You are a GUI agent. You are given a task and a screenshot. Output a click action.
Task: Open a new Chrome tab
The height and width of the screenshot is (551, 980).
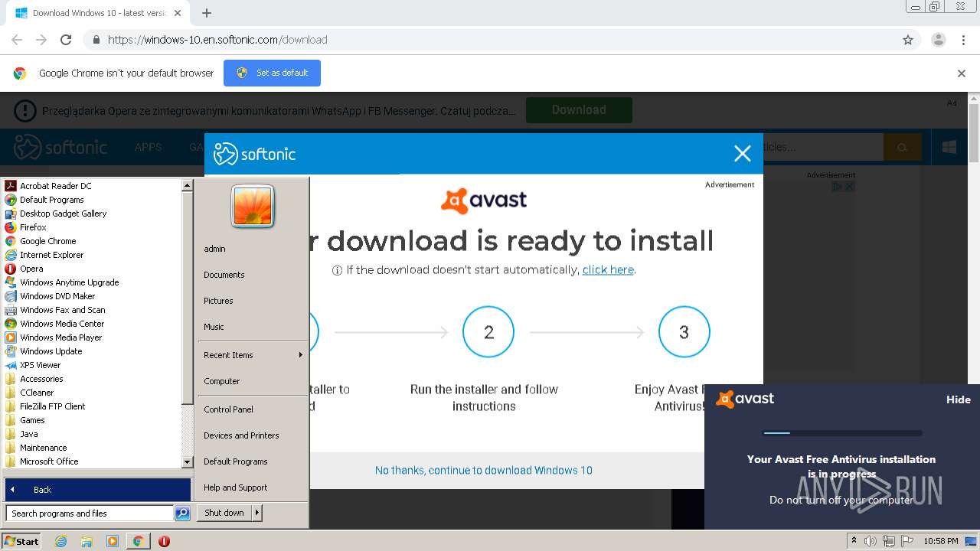click(207, 13)
